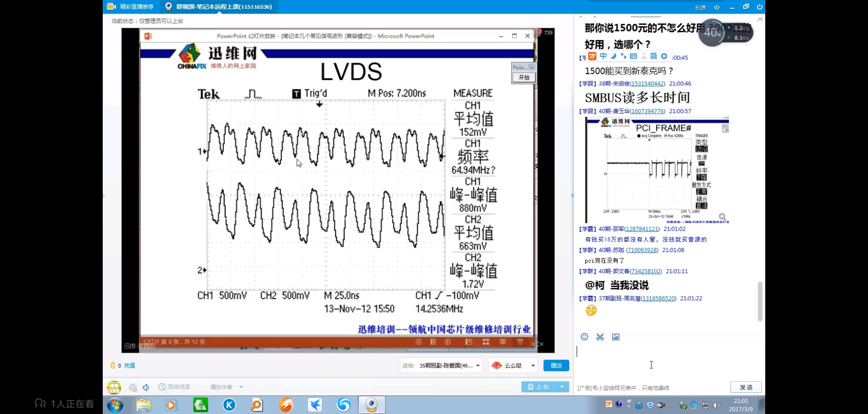Expand the 么么哒 gift selection dropdown
This screenshot has height=414, width=868.
(x=533, y=365)
